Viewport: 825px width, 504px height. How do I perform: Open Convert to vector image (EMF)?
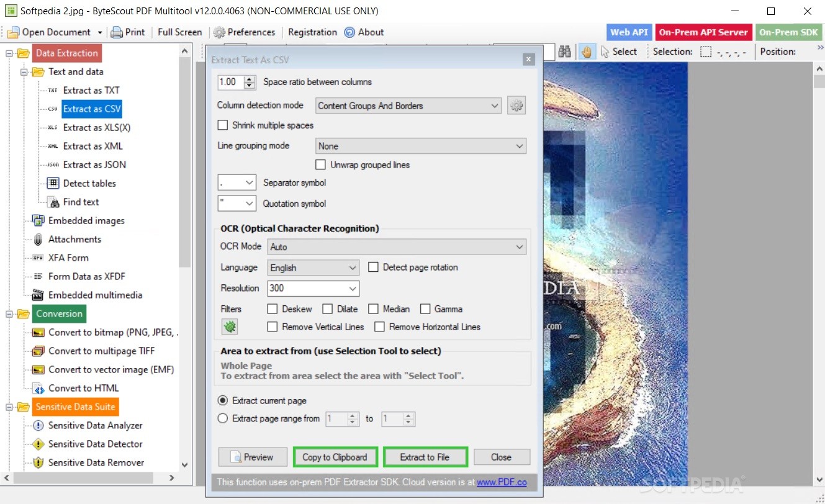[x=111, y=369]
